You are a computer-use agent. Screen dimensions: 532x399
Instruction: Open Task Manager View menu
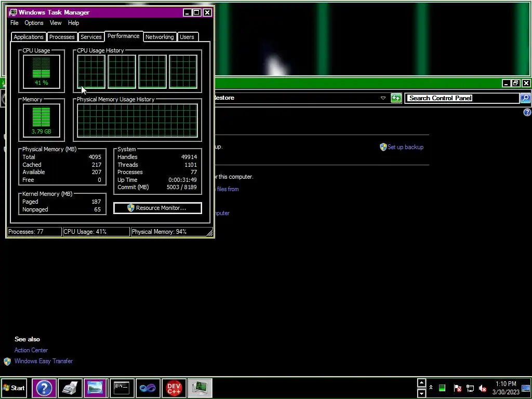pyautogui.click(x=56, y=23)
